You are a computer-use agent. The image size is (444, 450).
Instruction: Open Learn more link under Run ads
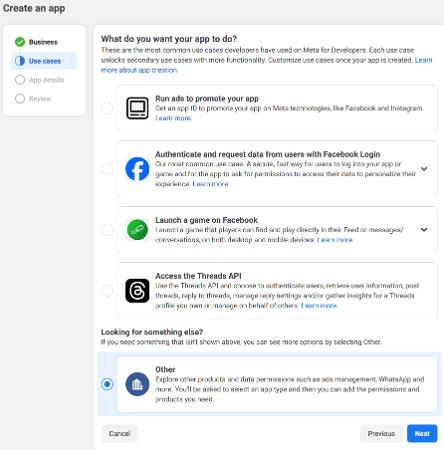point(173,118)
